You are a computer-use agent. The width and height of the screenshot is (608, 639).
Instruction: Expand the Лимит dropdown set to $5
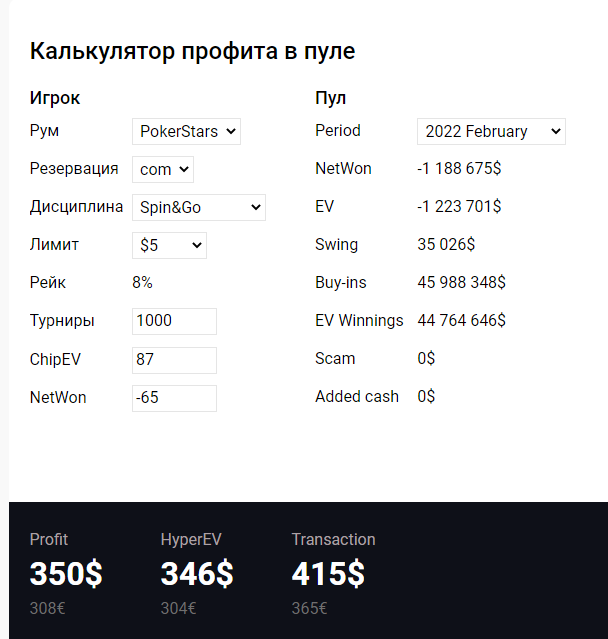pyautogui.click(x=169, y=245)
